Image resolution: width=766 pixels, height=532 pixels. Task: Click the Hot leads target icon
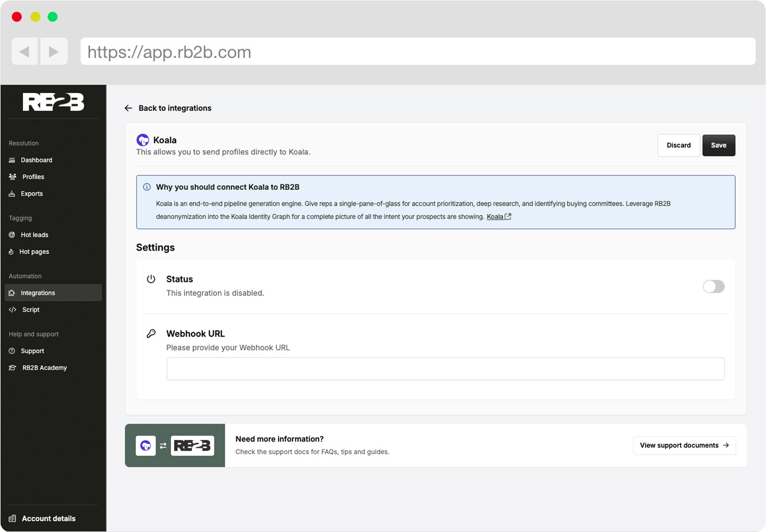pyautogui.click(x=12, y=234)
